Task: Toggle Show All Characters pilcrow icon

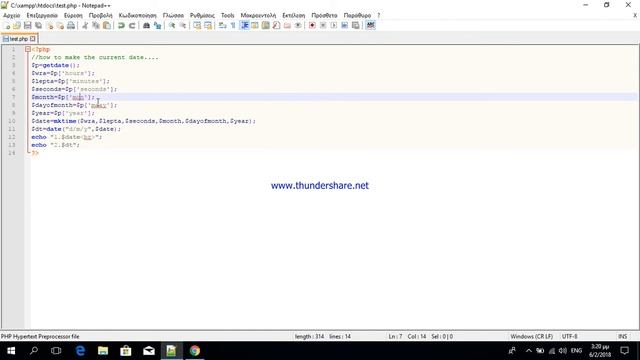Action: (x=233, y=25)
